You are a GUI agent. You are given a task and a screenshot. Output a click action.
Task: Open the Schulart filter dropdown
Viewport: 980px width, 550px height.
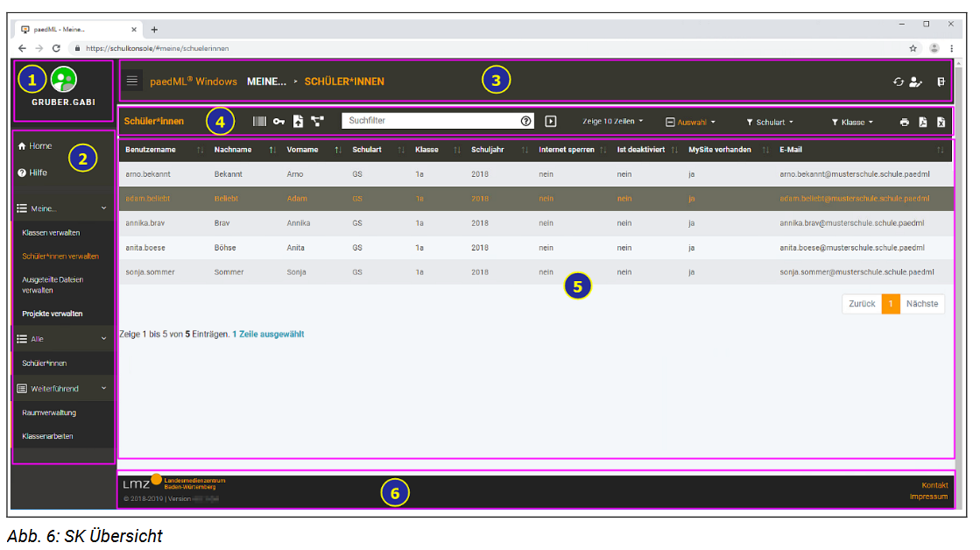point(770,123)
